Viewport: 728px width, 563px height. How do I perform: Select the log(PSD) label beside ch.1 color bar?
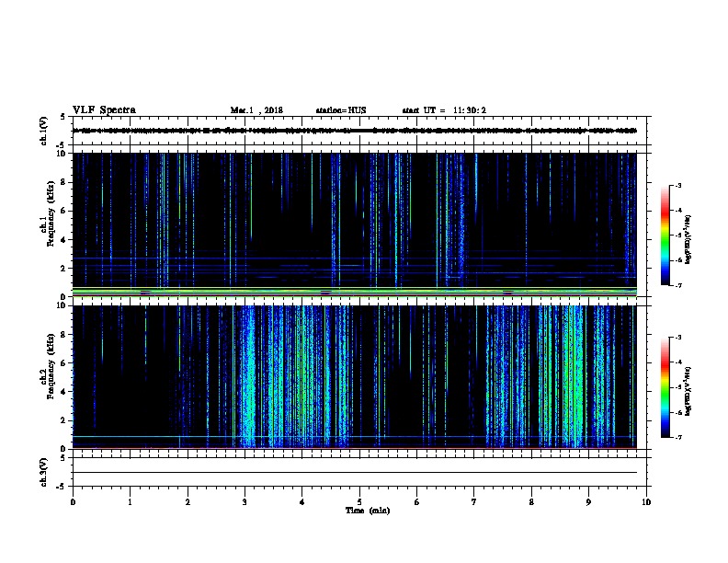tap(688, 239)
